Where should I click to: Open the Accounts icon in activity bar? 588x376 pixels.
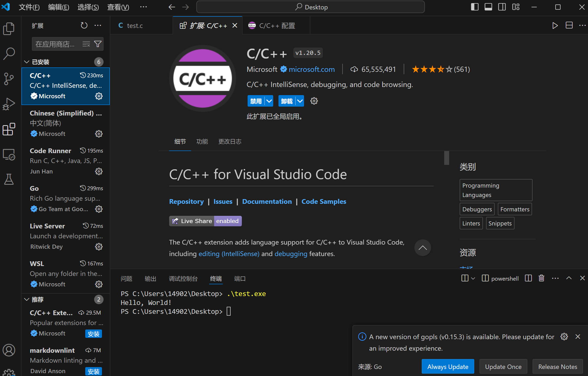[x=9, y=350]
